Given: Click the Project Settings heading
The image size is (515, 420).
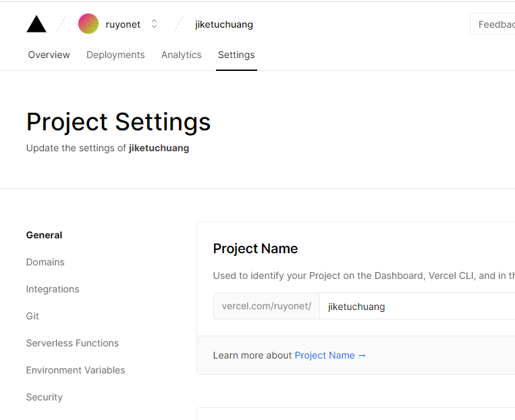Looking at the screenshot, I should (118, 122).
